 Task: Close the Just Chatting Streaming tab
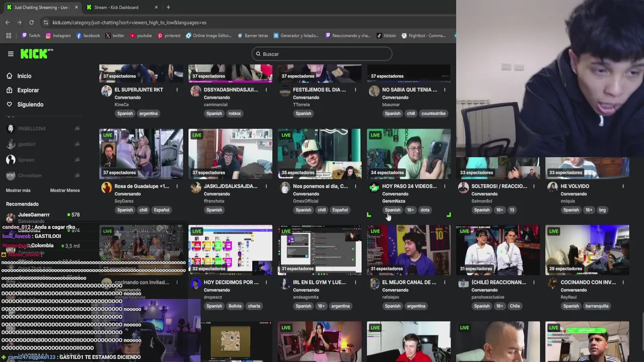point(76,7)
